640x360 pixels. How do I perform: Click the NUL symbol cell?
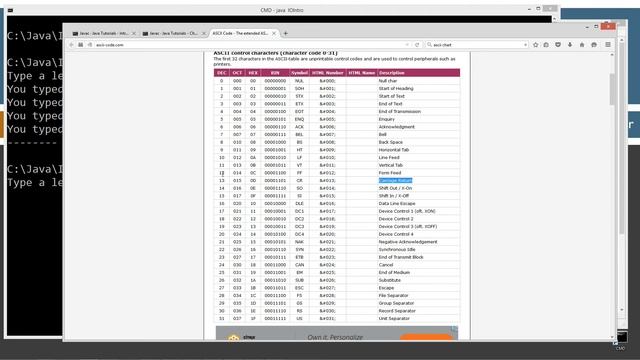coord(299,81)
